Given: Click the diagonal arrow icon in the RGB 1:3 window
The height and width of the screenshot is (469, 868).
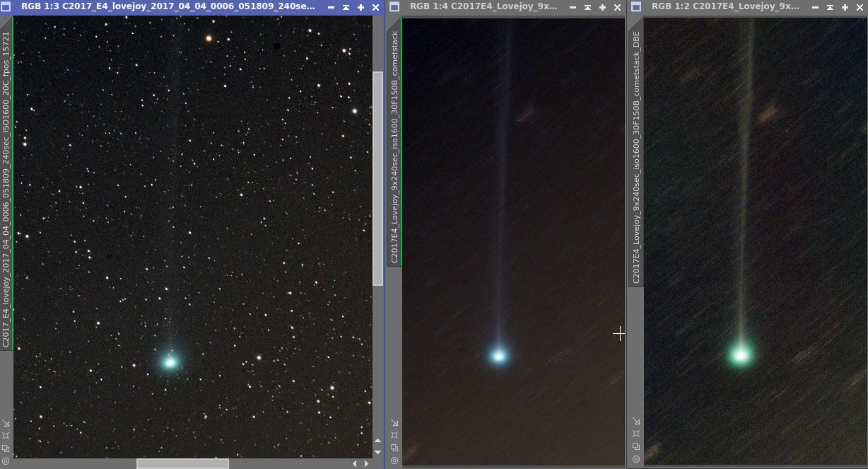Looking at the screenshot, I should (6, 424).
